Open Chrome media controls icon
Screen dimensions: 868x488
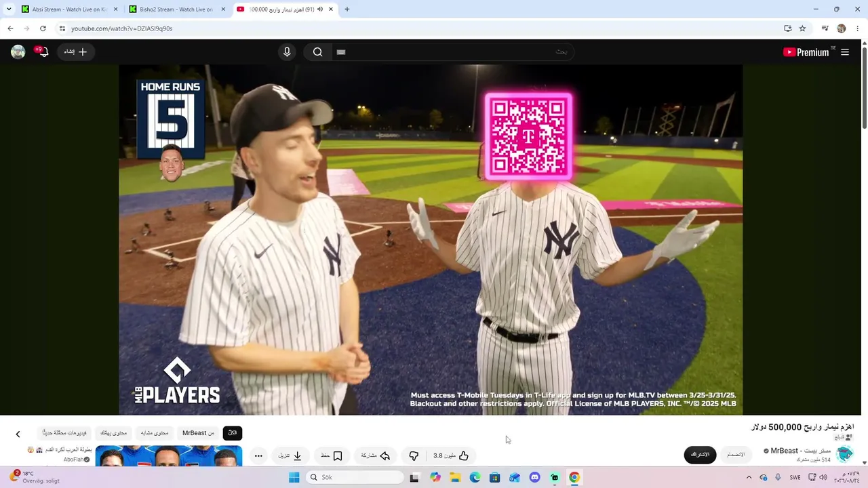pos(825,28)
